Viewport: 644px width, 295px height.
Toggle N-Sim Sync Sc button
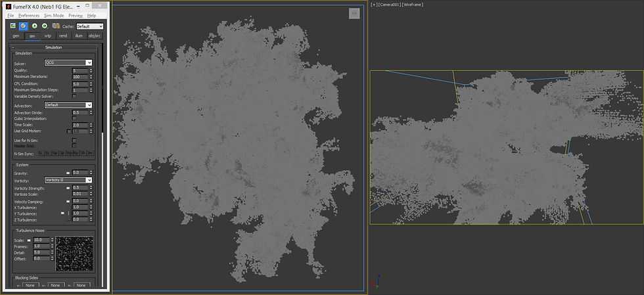[x=41, y=153]
